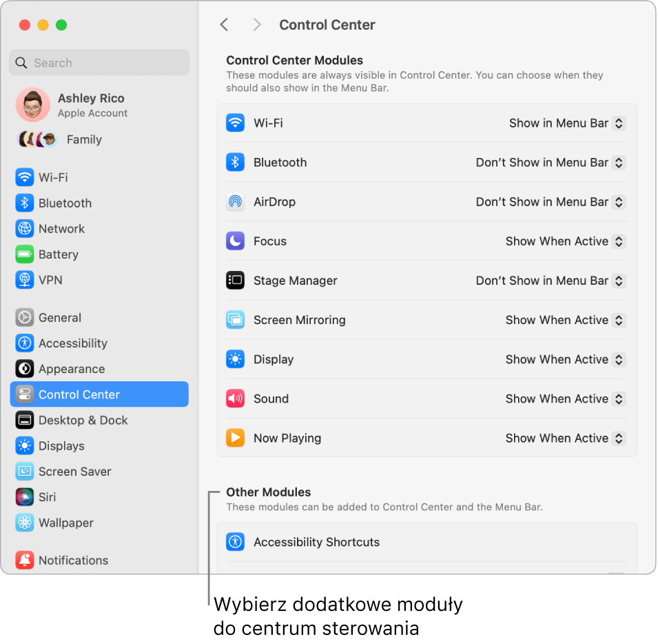Click the Search field in sidebar
The image size is (658, 644).
click(99, 63)
